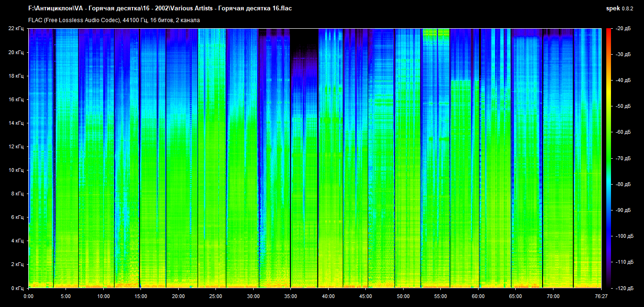The width and height of the screenshot is (644, 307).
Task: Click the 0:00 time axis label
Action: (28, 297)
